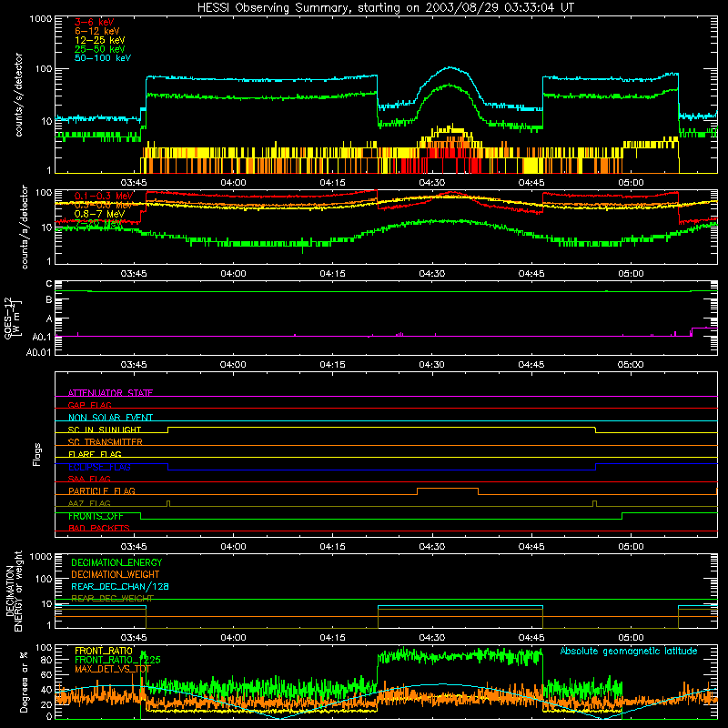
Task: Click the DECIMATION_ENERGY legend label
Action: tap(116, 562)
